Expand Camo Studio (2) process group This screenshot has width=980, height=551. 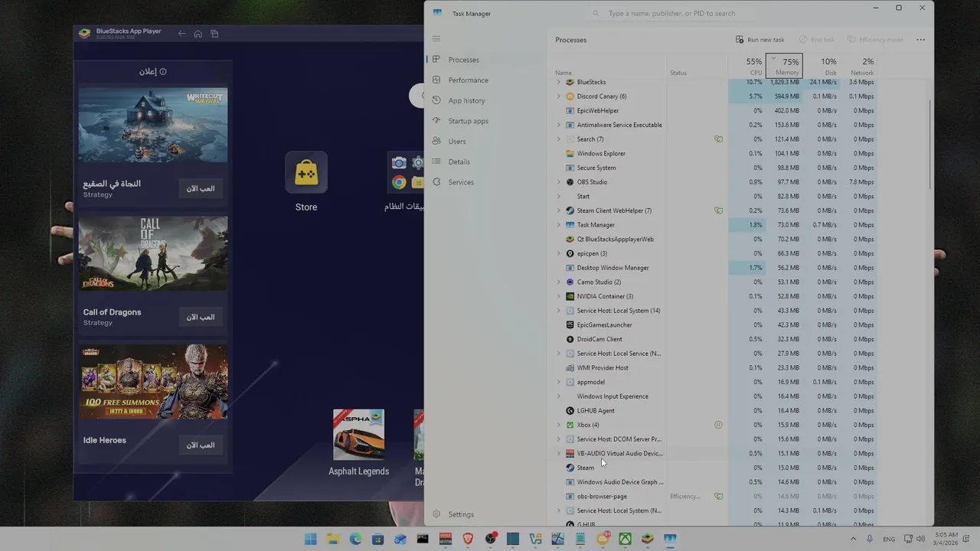tap(558, 282)
